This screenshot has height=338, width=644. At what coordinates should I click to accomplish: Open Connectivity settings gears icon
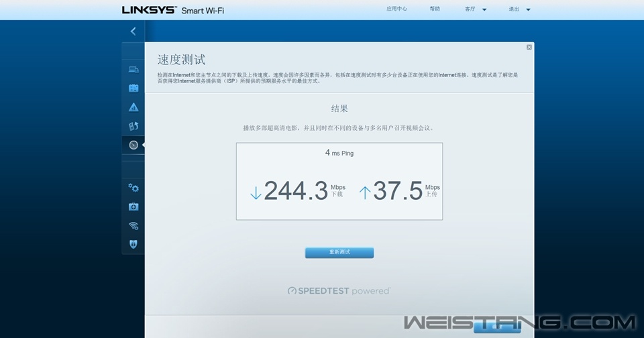133,188
